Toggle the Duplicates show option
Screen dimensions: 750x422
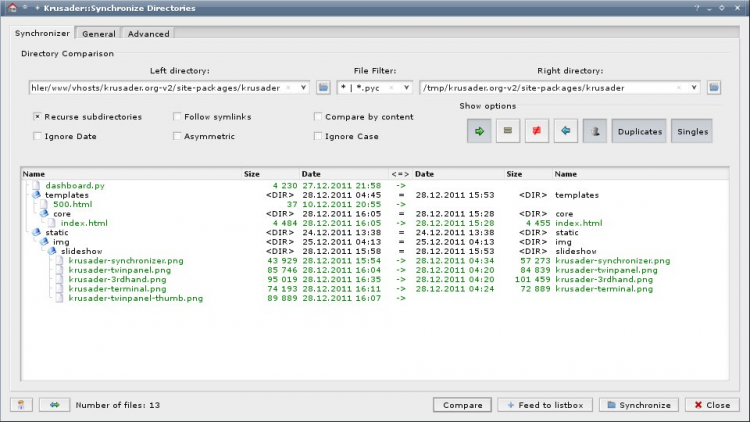pyautogui.click(x=640, y=131)
